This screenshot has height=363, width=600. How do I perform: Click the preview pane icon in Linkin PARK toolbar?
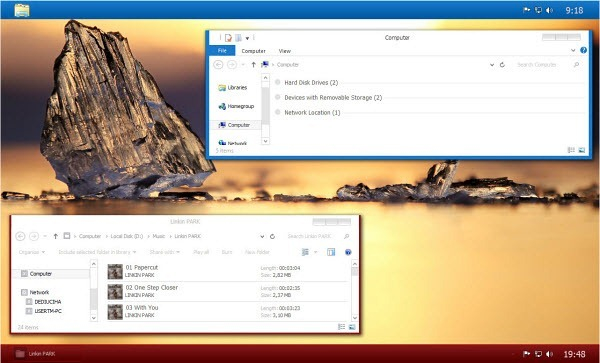point(331,252)
